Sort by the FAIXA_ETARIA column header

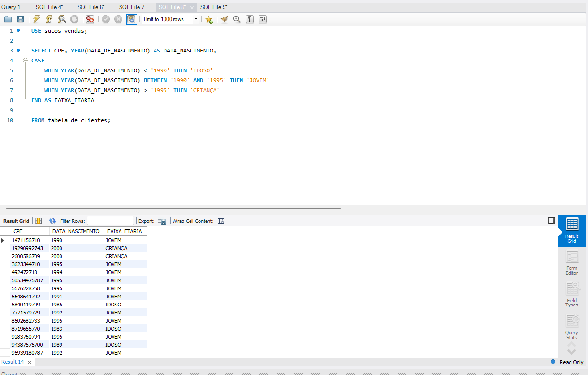tap(125, 231)
